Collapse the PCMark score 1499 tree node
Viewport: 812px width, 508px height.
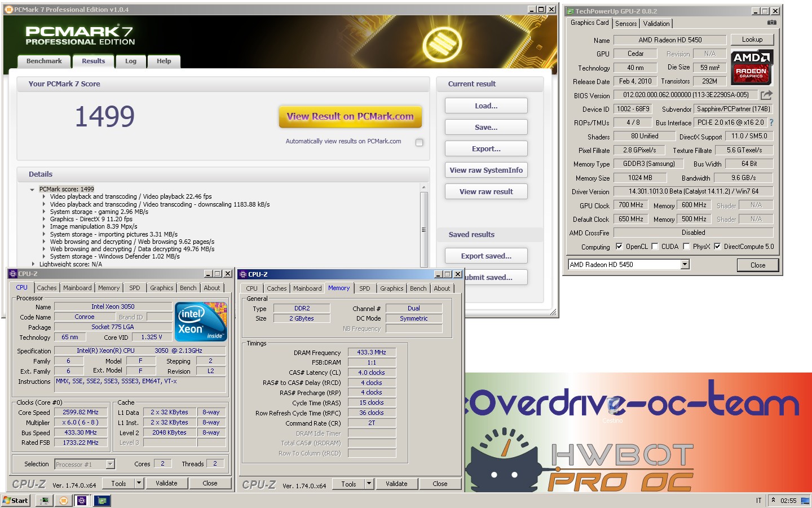coord(33,190)
